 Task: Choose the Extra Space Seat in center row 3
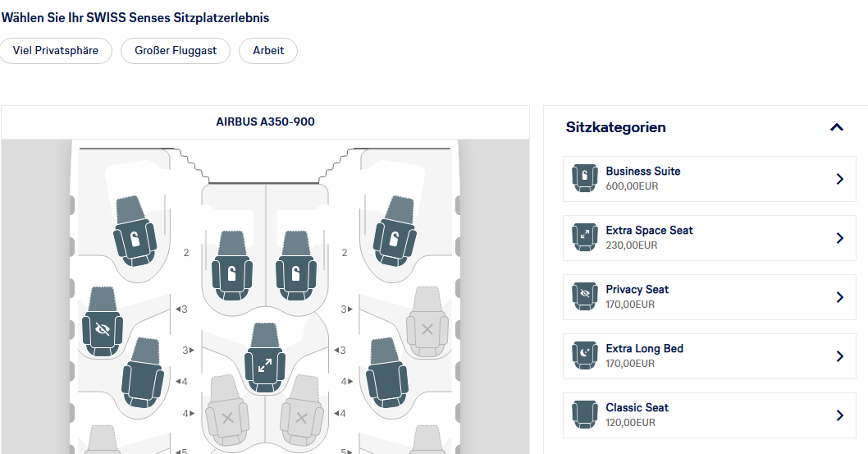tap(265, 358)
